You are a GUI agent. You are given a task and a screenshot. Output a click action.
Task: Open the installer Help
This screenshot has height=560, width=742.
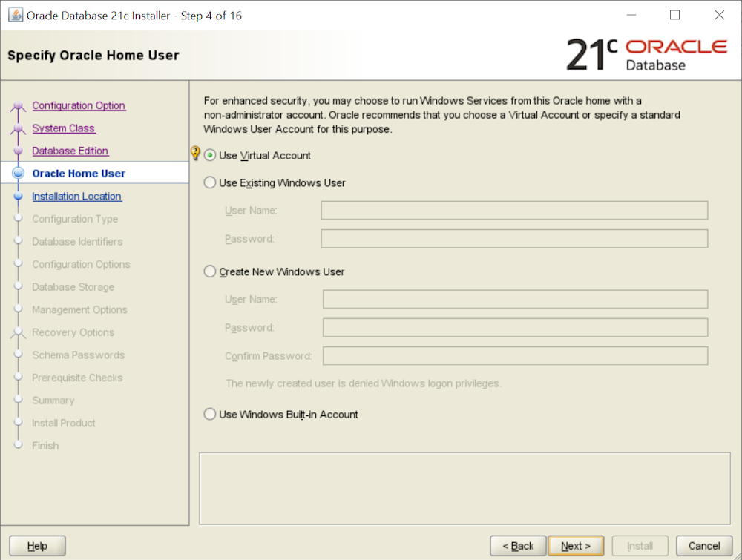pos(37,546)
